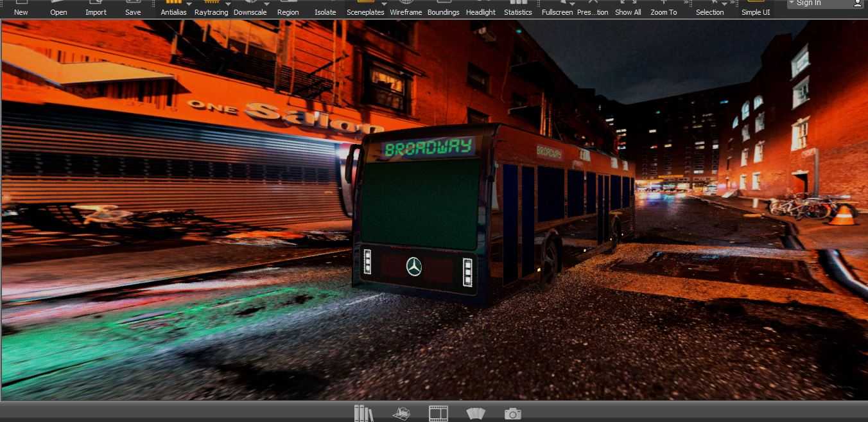Screen dimensions: 868x422
Task: Toggle Sceneplates display
Action: tap(365, 8)
